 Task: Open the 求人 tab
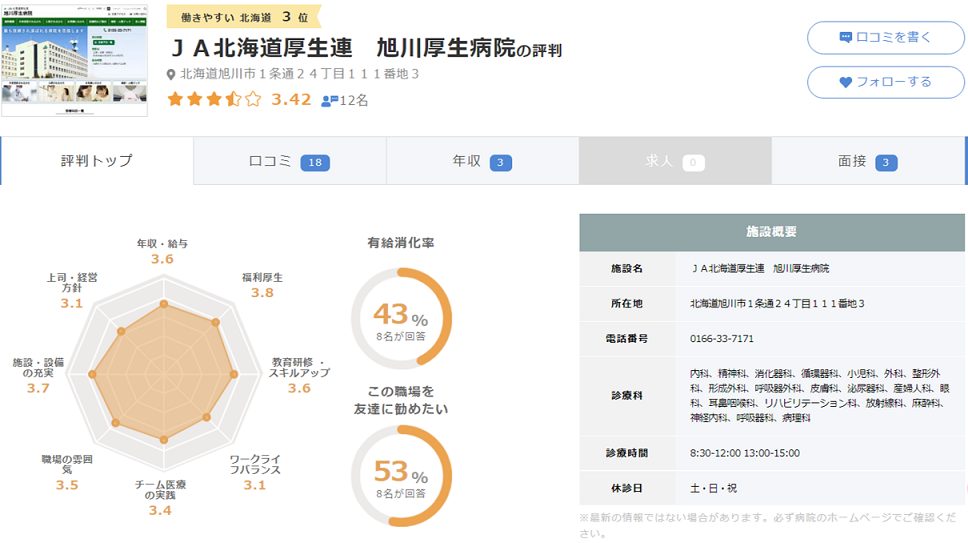(x=675, y=161)
